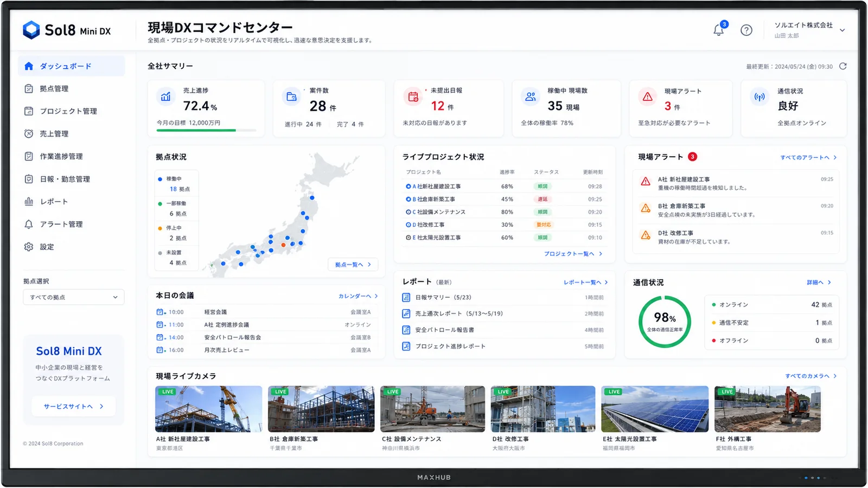Open アラート管理 in the sidebar
Screen dimensions: 868x488
(72, 224)
